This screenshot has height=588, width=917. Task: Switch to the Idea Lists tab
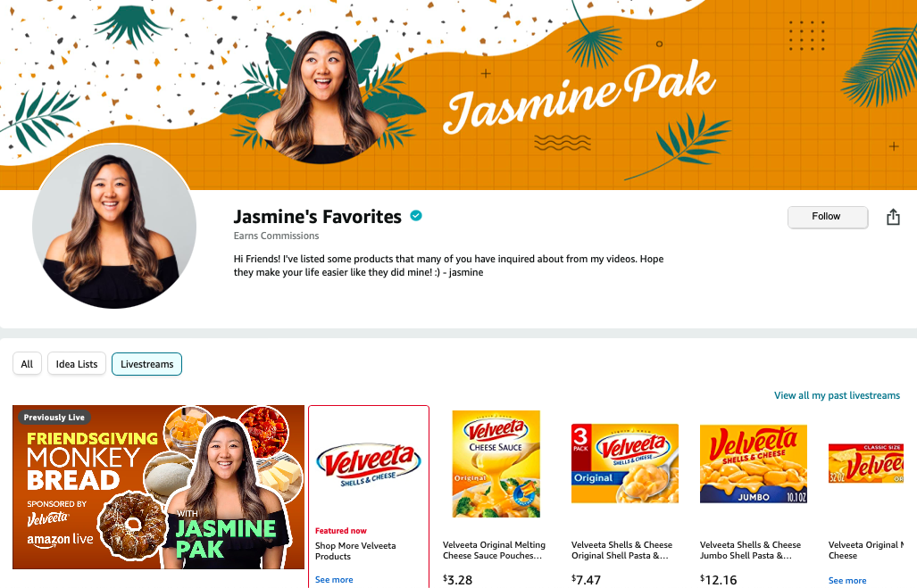click(77, 364)
